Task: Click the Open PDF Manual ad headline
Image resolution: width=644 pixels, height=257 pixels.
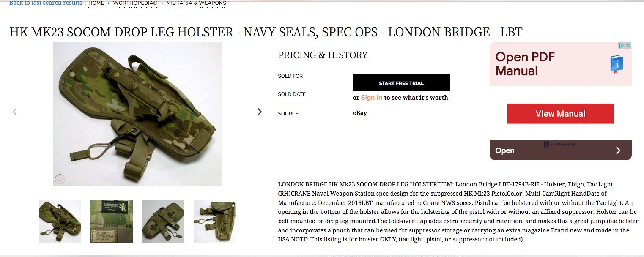Action: coord(525,64)
